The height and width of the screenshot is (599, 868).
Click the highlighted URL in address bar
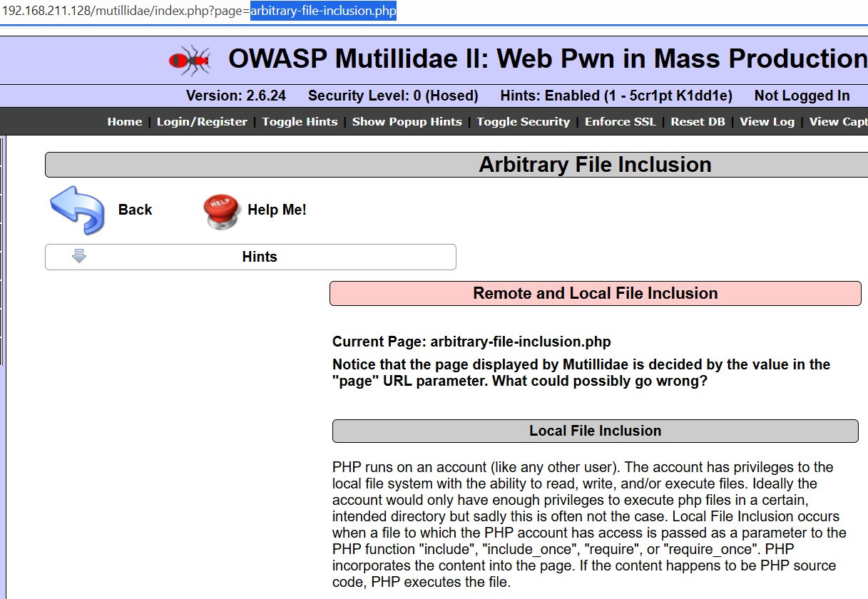click(323, 12)
